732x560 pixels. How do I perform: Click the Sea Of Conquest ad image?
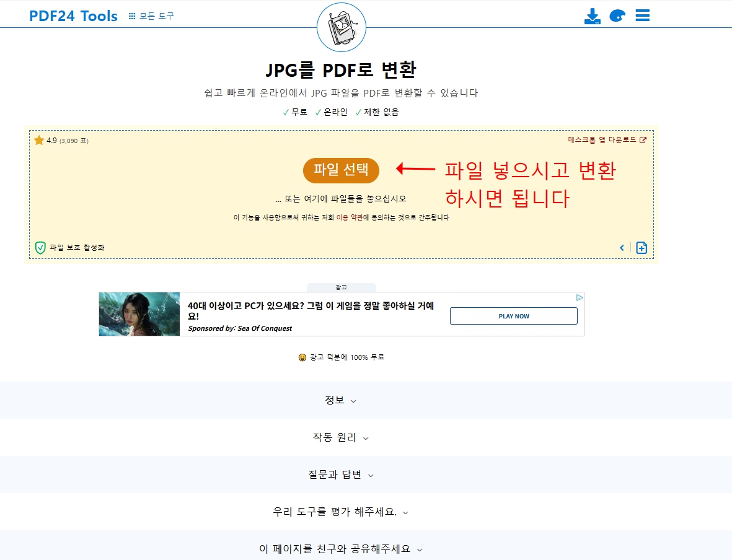click(x=139, y=314)
